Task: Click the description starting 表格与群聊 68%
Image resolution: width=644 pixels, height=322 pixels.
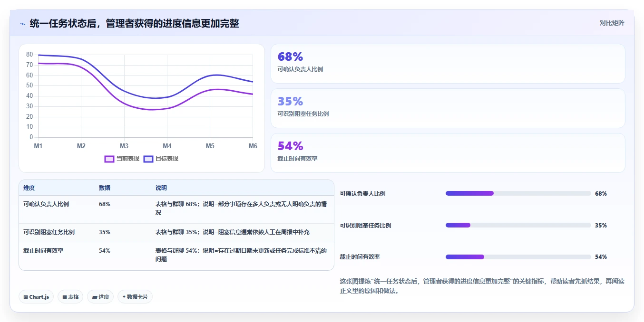Action: point(241,208)
